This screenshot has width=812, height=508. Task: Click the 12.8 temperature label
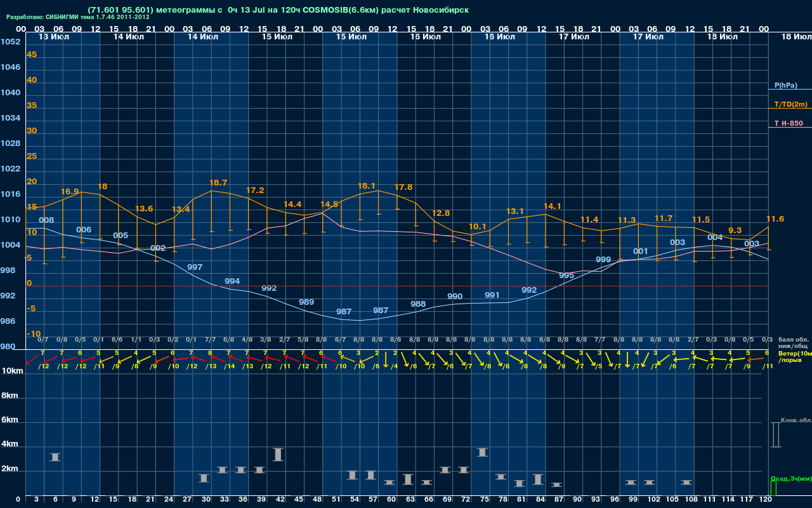coord(440,213)
